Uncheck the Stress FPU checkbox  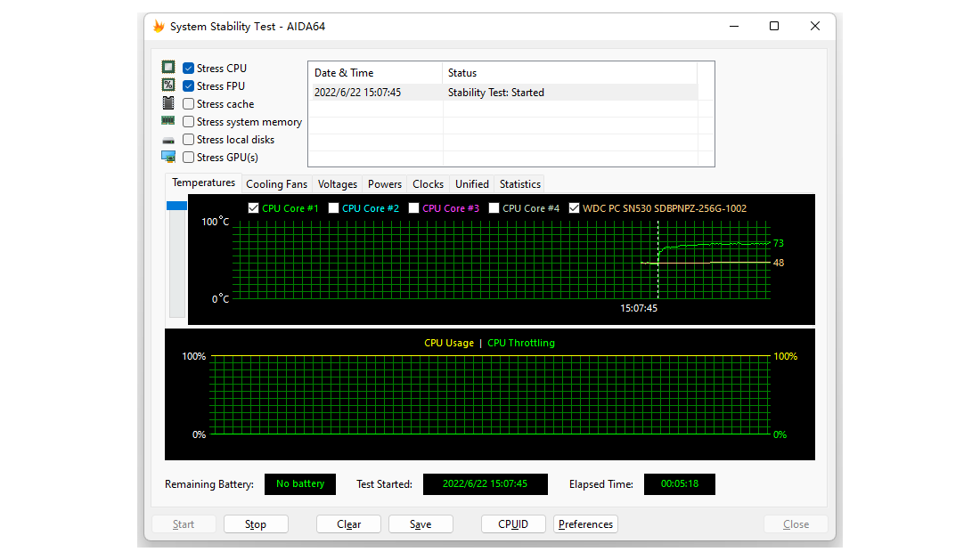click(x=188, y=86)
